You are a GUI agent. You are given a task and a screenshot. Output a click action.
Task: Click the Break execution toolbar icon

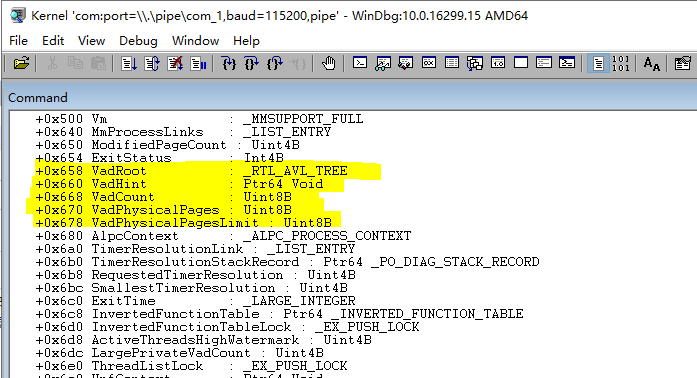198,64
